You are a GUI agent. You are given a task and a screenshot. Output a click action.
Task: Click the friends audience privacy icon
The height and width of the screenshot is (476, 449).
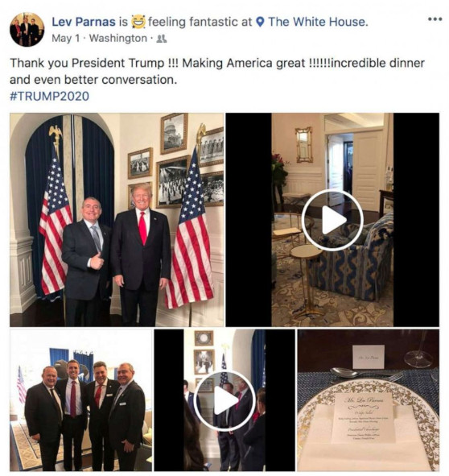[x=162, y=39]
